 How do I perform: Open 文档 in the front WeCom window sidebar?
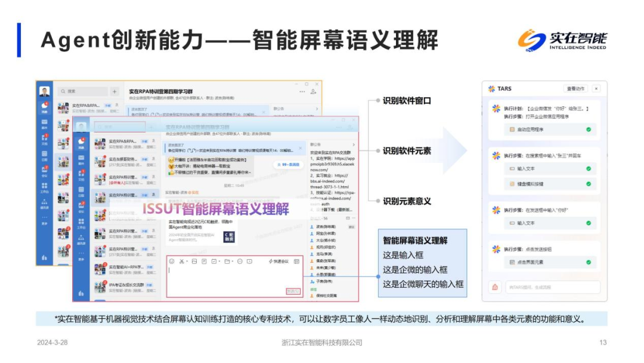[81, 175]
